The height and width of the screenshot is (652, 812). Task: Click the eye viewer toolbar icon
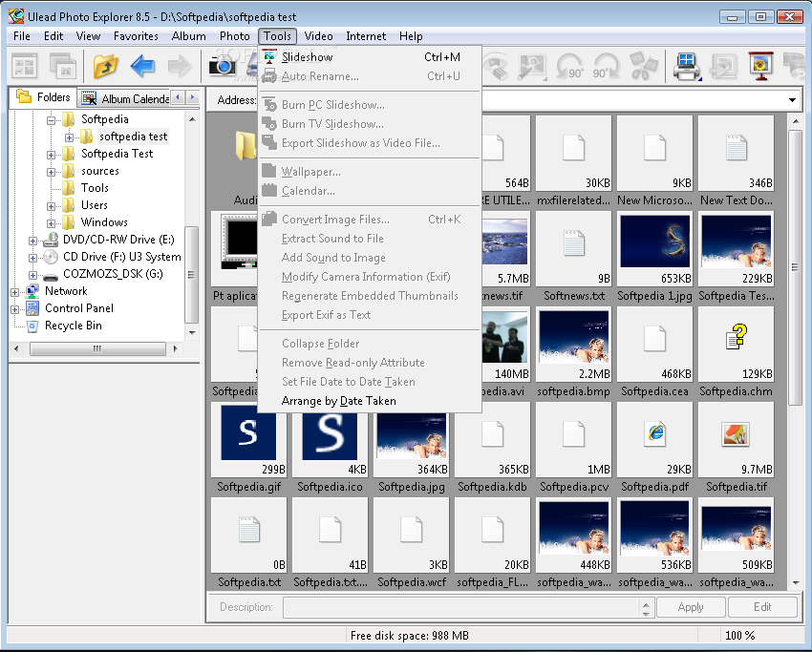coord(496,66)
